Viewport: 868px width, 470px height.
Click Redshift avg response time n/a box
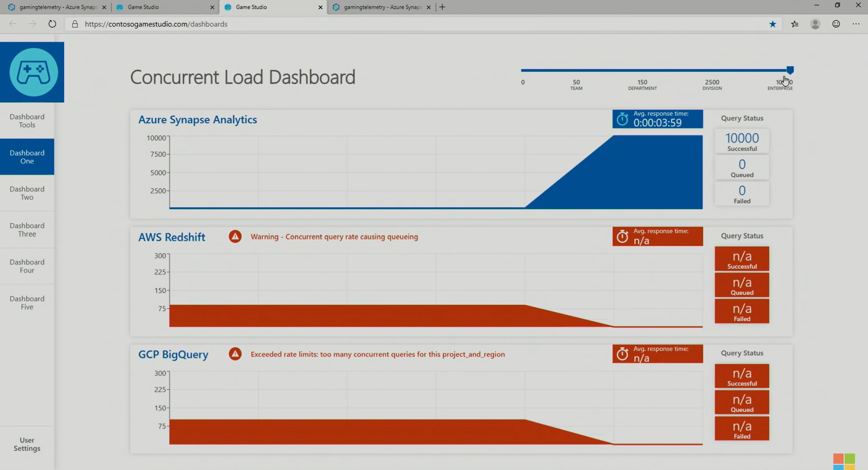point(658,236)
